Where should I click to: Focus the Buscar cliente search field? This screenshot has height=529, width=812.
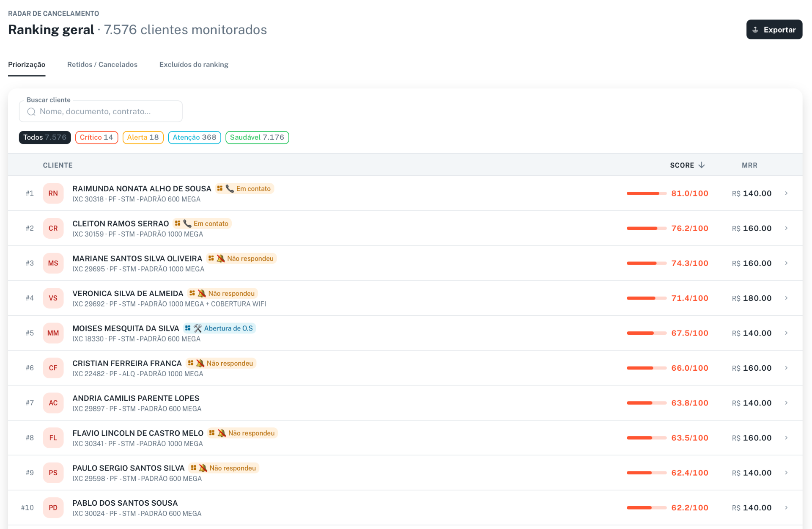[x=101, y=112]
